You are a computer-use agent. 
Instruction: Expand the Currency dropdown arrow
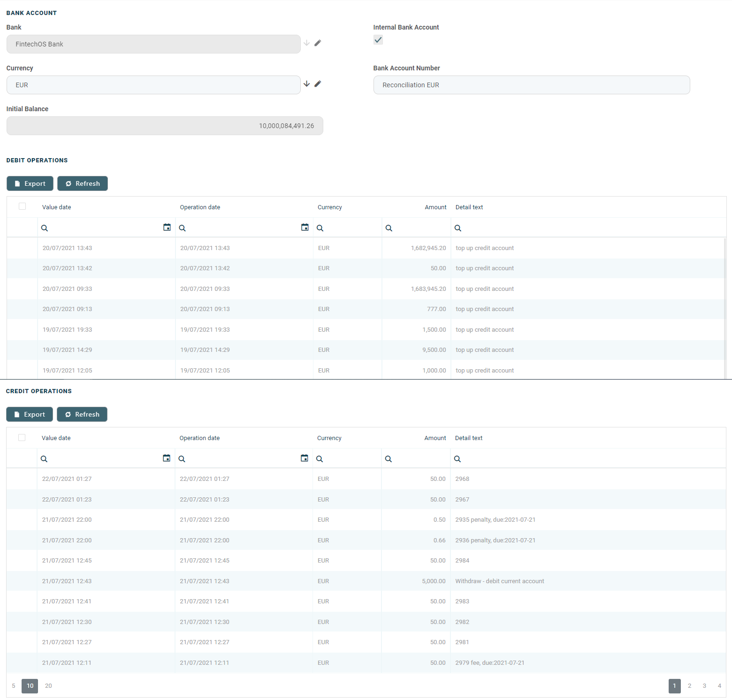coord(306,84)
